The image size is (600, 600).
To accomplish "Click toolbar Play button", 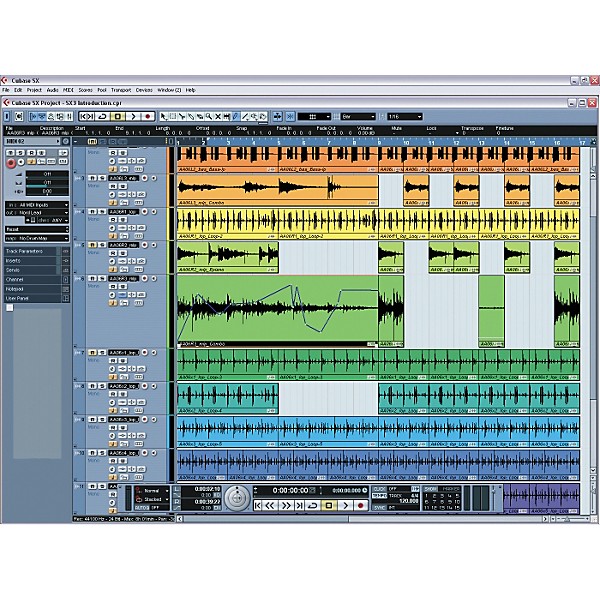I will 133,116.
